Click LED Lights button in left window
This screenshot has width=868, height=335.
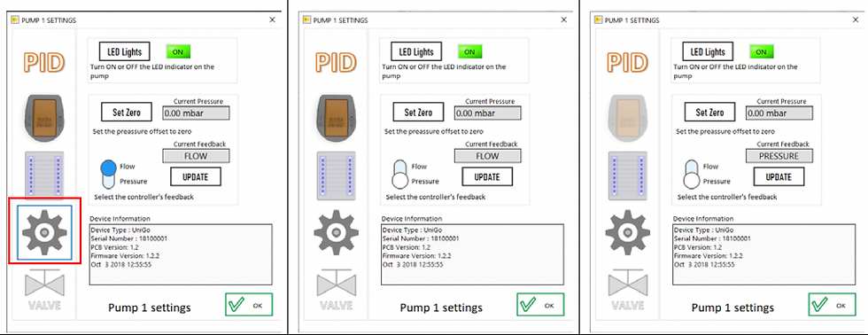click(125, 52)
